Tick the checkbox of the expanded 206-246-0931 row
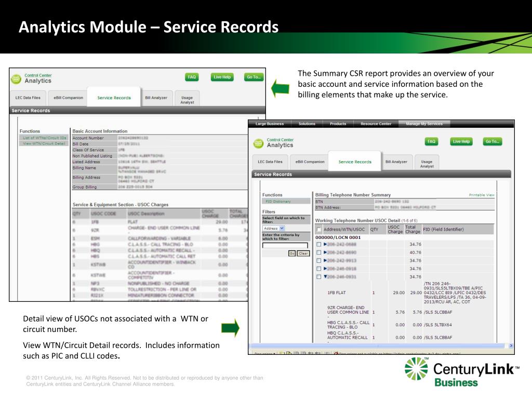This screenshot has height=399, width=532. point(318,277)
